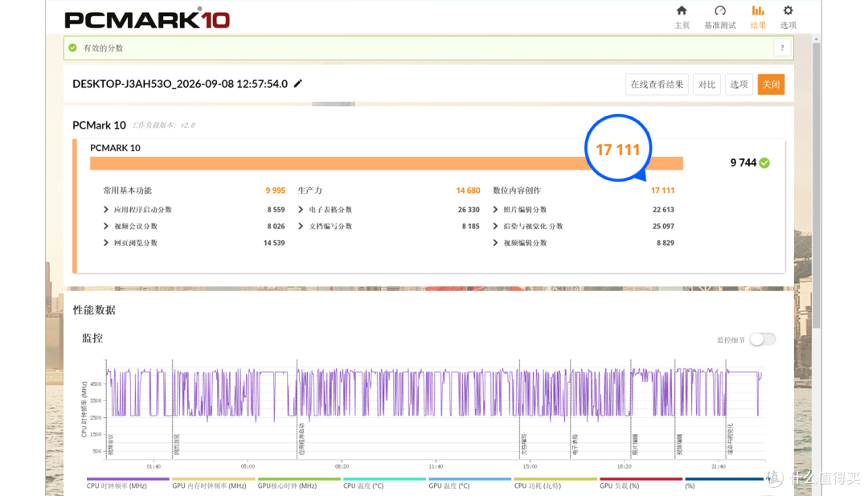Select the 结果 results chart icon
868x496 pixels.
coord(758,10)
